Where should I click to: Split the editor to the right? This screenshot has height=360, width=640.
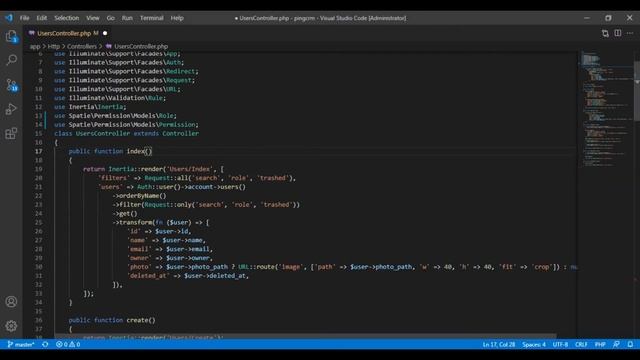tap(618, 33)
